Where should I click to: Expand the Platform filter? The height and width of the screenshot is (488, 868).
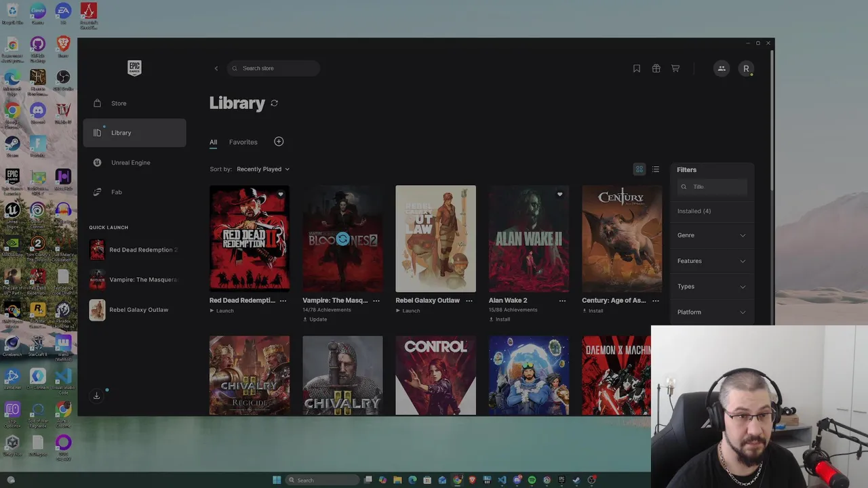click(711, 312)
